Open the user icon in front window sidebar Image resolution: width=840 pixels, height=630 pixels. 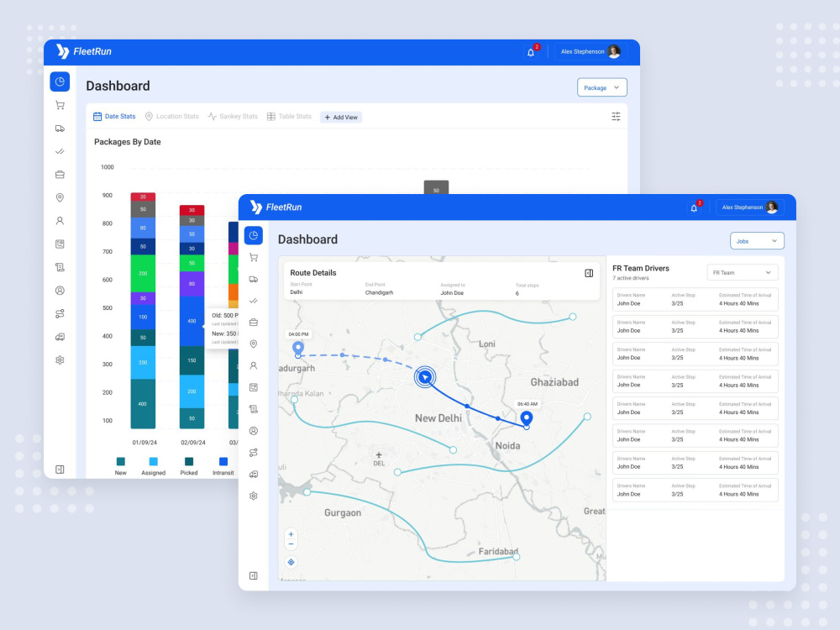(x=254, y=365)
